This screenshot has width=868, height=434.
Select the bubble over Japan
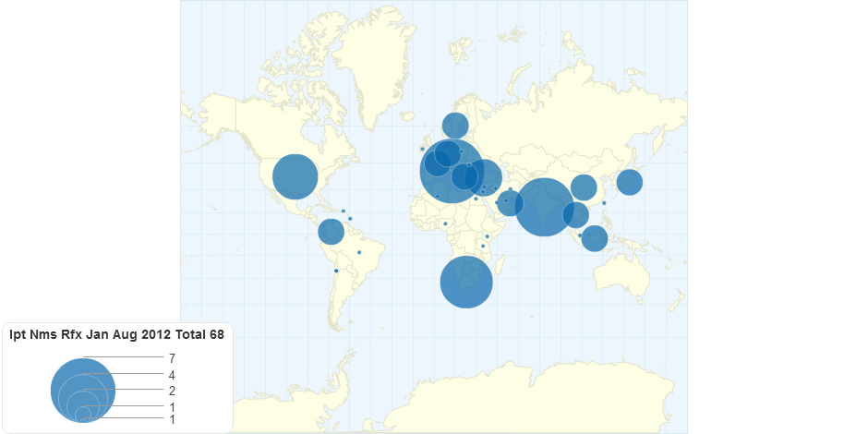tap(630, 182)
